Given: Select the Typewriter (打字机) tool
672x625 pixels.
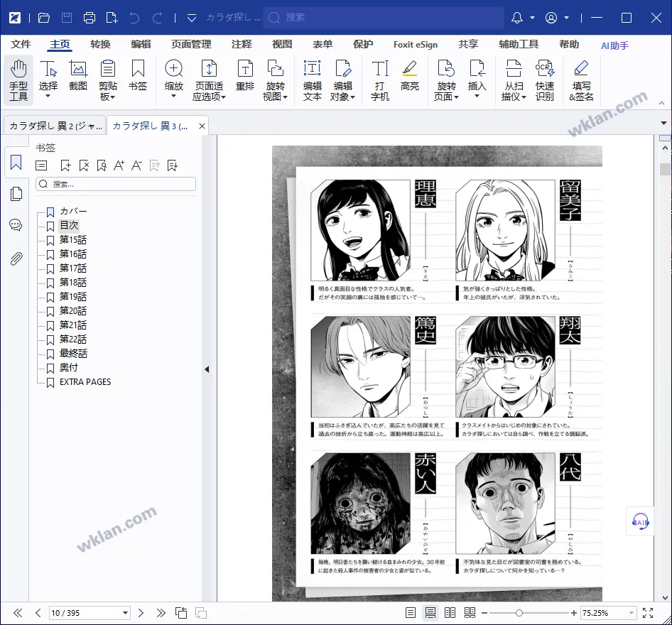Looking at the screenshot, I should [380, 80].
